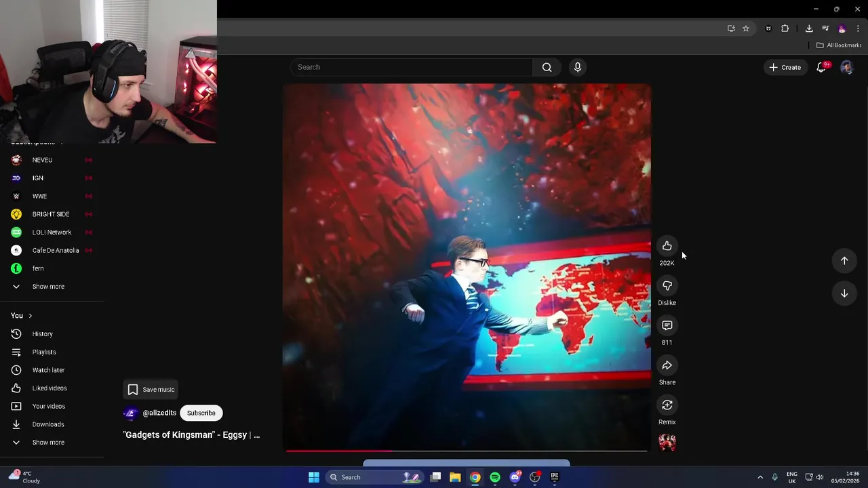Open weather widget 4°C Cloudy
Screen dimensions: 868x488
click(26, 477)
